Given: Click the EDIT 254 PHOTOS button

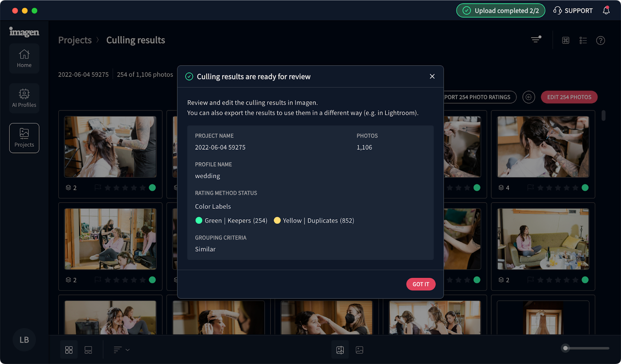Looking at the screenshot, I should click(x=569, y=97).
